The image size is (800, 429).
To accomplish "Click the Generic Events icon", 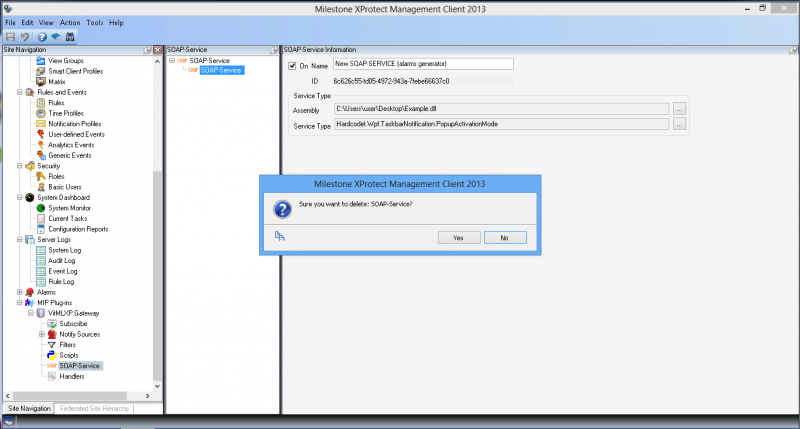I will [x=41, y=155].
